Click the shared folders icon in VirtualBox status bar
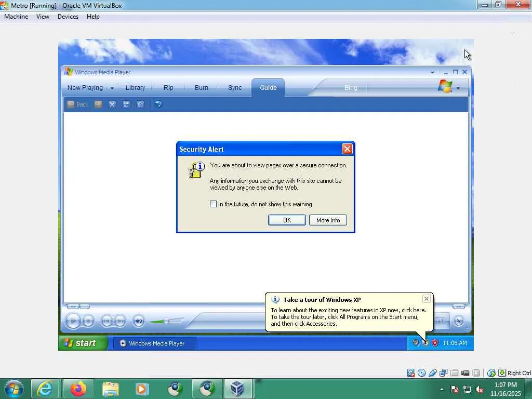The height and width of the screenshot is (399, 532). [x=454, y=373]
